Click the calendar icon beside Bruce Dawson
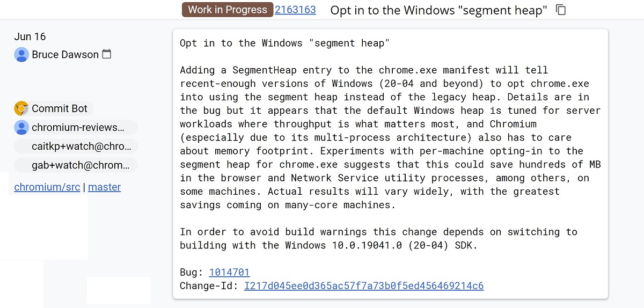 click(x=107, y=54)
